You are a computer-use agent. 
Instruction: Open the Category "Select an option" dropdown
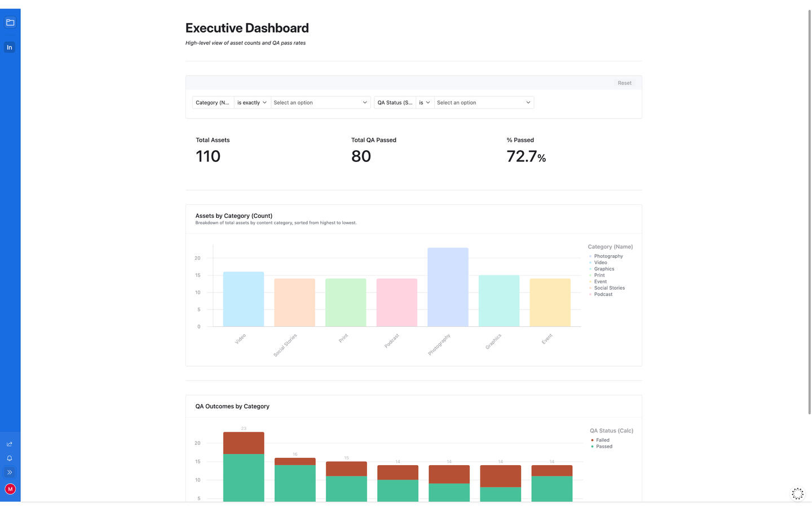320,102
